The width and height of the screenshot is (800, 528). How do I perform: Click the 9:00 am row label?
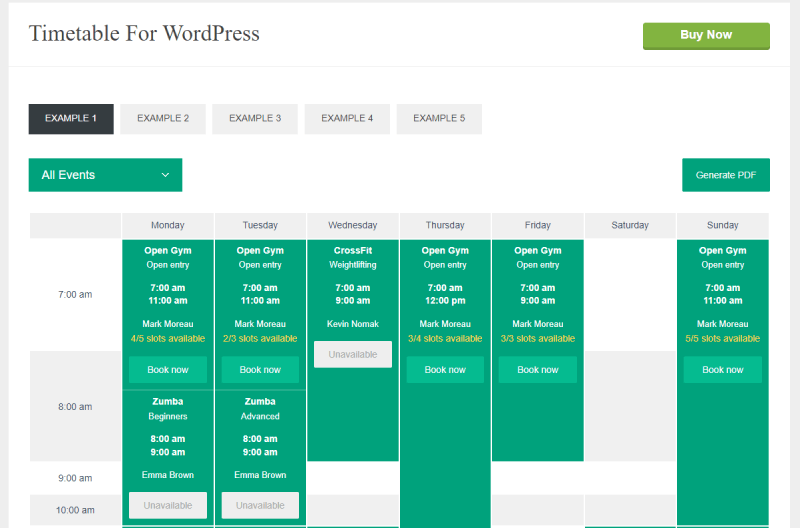coord(75,478)
